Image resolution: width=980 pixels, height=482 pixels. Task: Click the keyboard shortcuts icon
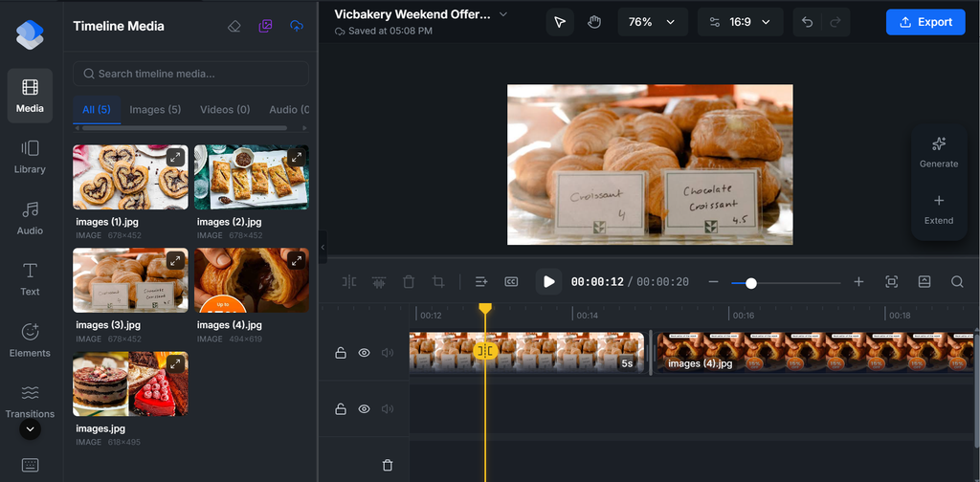tap(30, 465)
